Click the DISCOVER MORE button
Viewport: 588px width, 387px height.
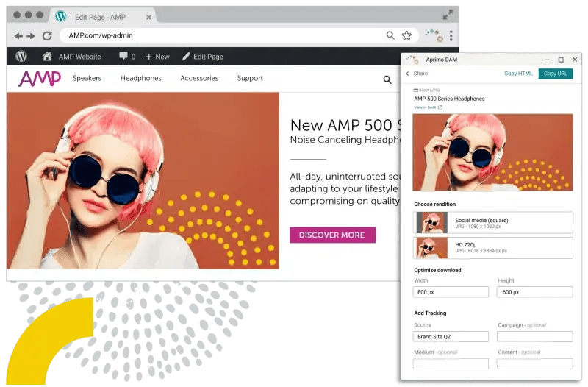pyautogui.click(x=332, y=235)
